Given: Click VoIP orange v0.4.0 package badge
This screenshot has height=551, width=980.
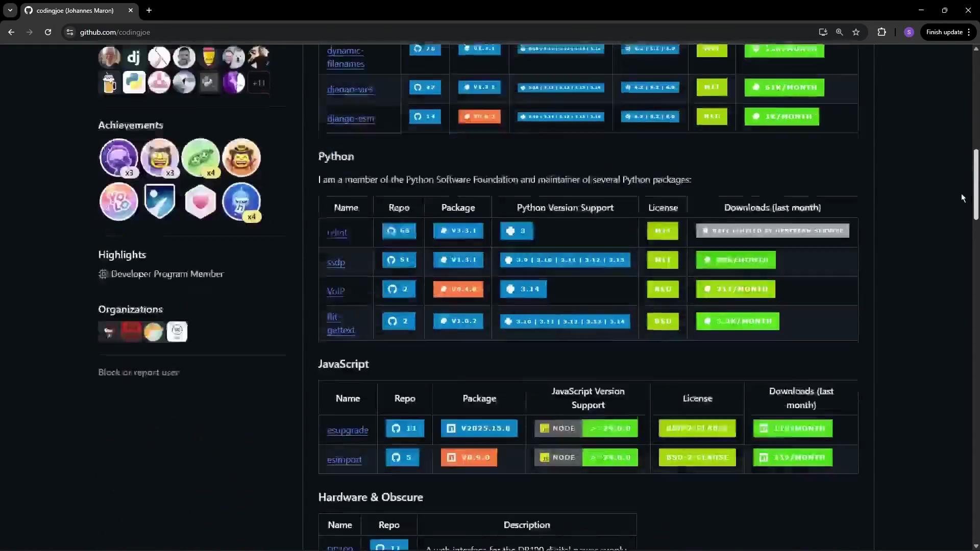Looking at the screenshot, I should coord(458,289).
